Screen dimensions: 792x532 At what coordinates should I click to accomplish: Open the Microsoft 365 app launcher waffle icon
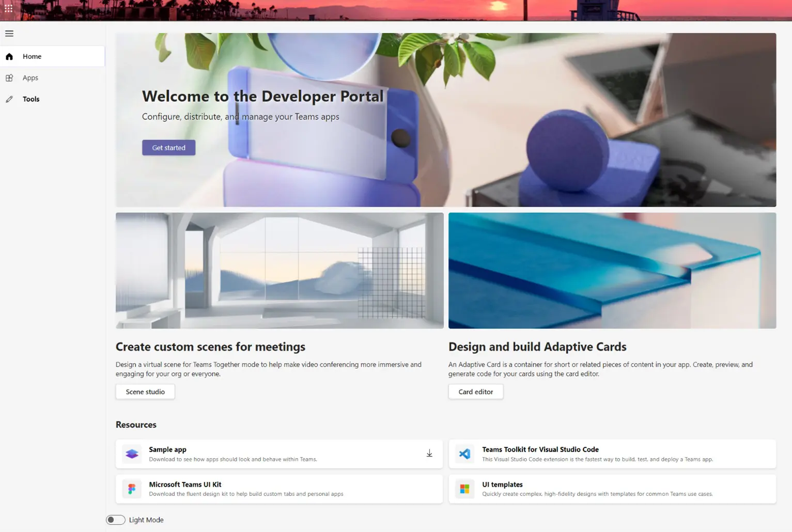coord(8,8)
